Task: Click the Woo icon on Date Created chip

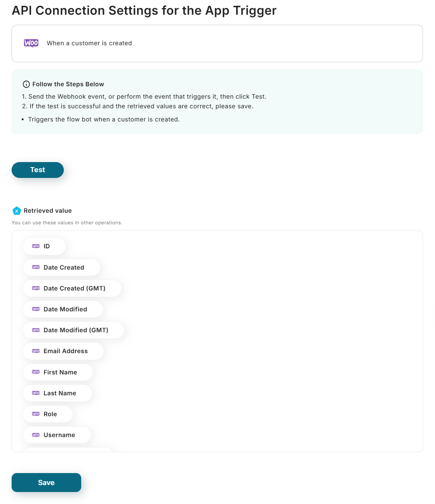Action: [36, 267]
